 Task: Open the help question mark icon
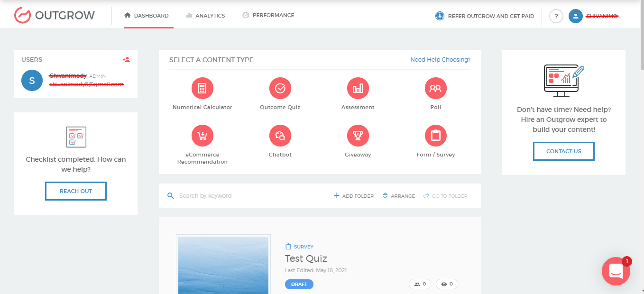pos(556,16)
